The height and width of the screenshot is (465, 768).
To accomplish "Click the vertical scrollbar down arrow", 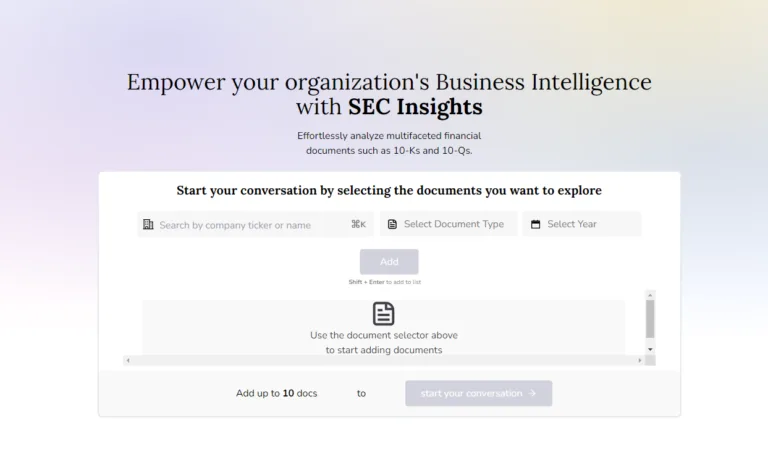I will click(650, 349).
